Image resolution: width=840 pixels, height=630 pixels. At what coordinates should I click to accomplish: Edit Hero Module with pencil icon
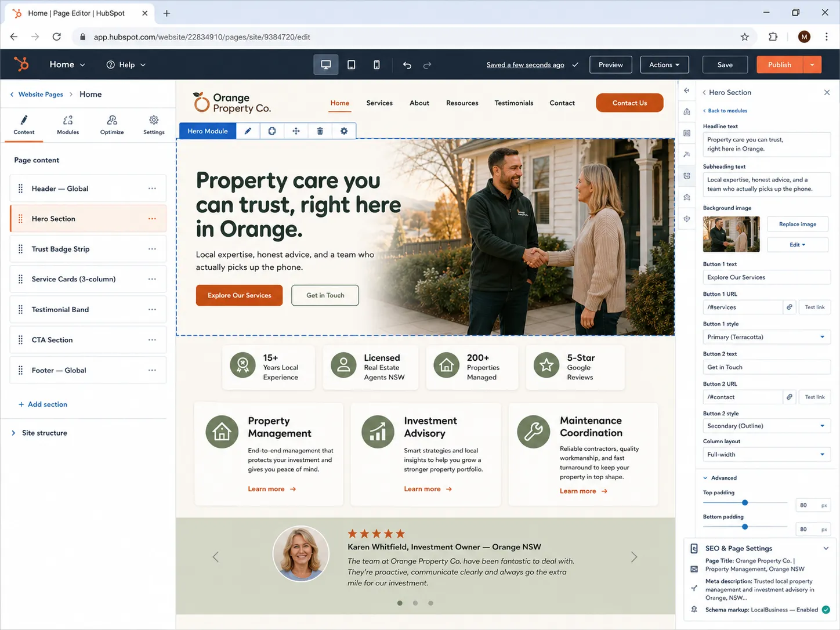coord(248,131)
